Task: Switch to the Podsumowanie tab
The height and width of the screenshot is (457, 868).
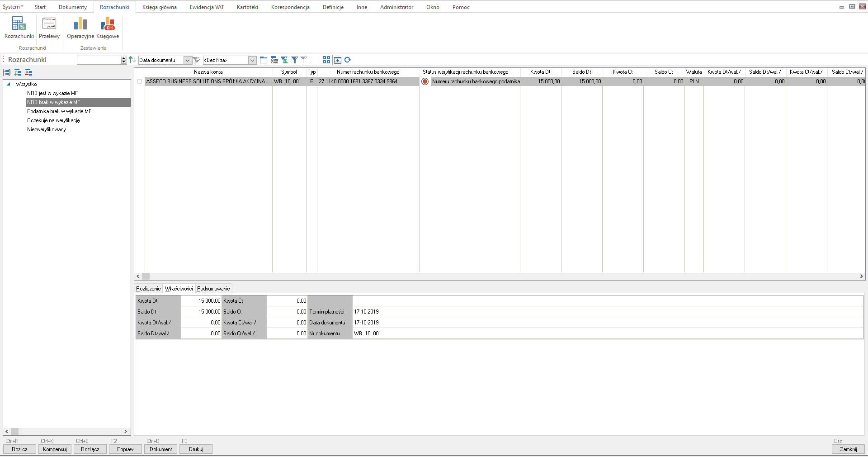Action: [x=213, y=289]
